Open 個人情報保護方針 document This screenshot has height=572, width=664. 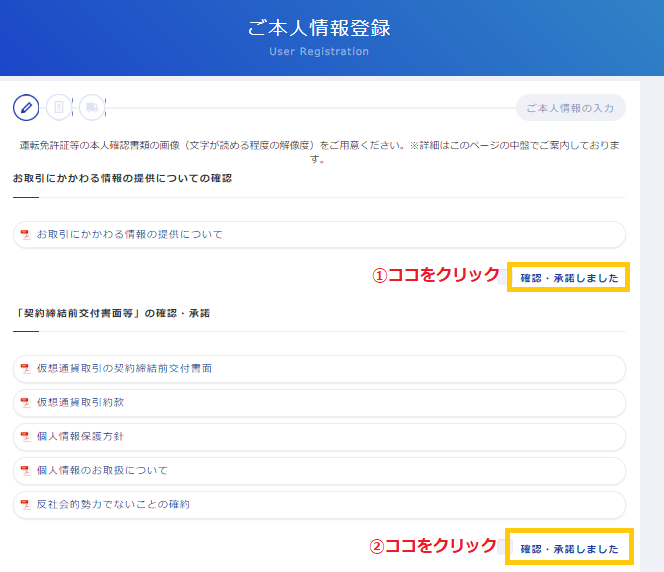tap(319, 437)
